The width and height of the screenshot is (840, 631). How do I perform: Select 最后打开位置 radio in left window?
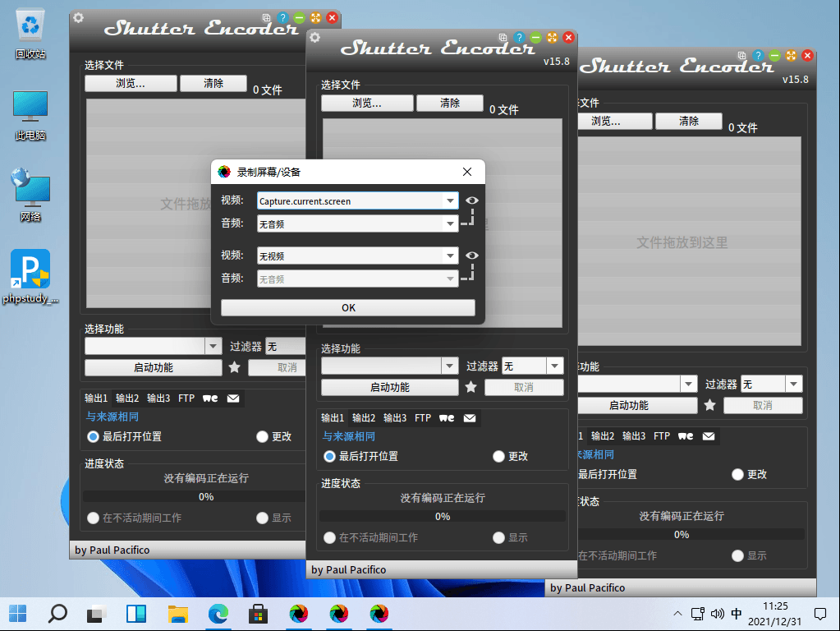click(94, 436)
